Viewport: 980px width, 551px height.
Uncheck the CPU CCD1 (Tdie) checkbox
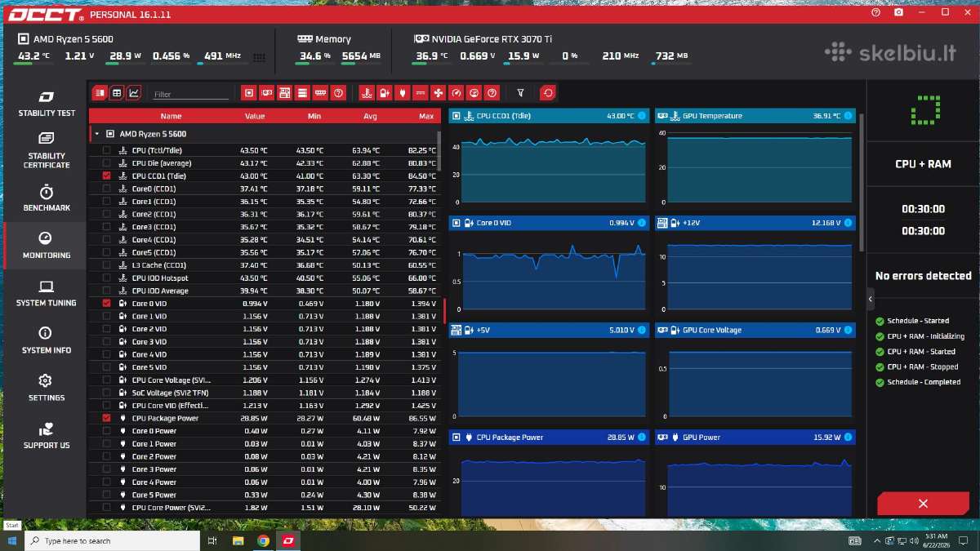tap(106, 176)
